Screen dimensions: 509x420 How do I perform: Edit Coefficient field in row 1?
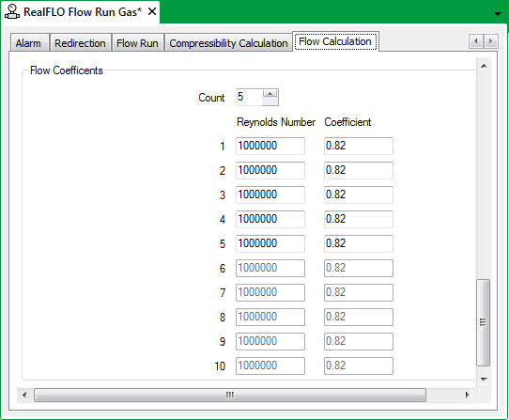click(x=359, y=146)
